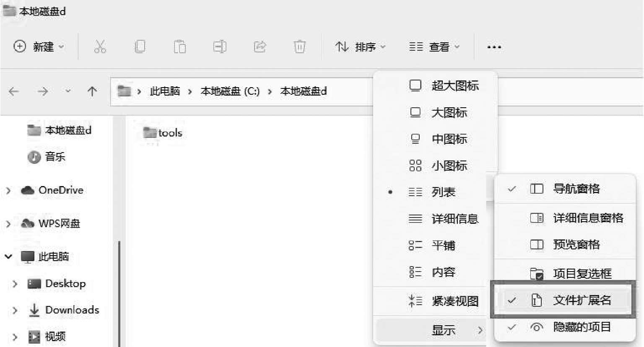Open the recent locations dropdown chevron

68,91
